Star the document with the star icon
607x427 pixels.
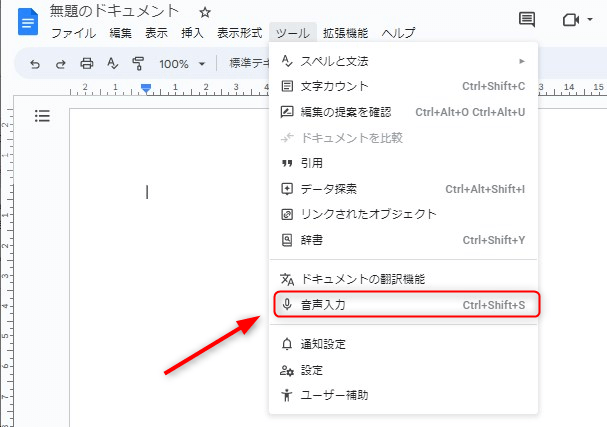coord(205,13)
